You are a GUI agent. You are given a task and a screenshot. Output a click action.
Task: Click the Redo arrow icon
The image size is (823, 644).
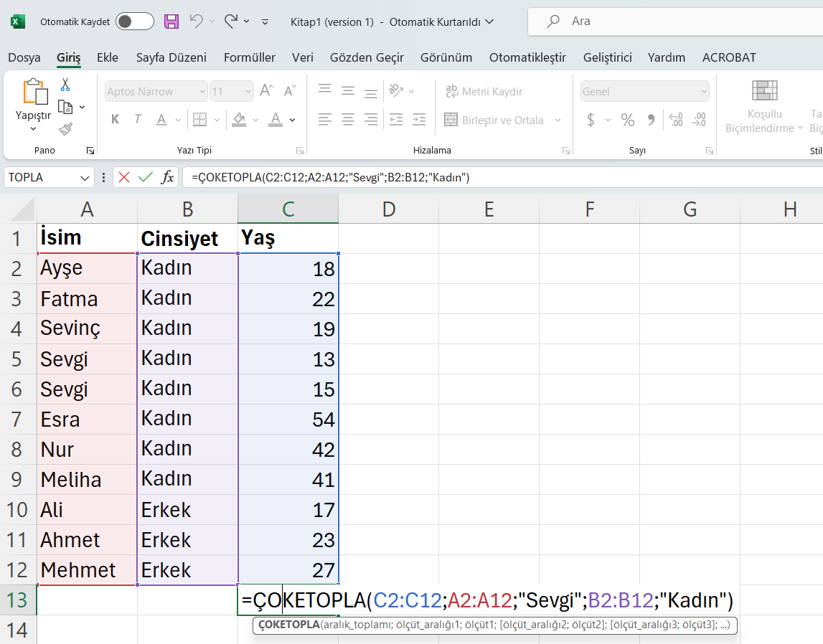click(x=231, y=22)
